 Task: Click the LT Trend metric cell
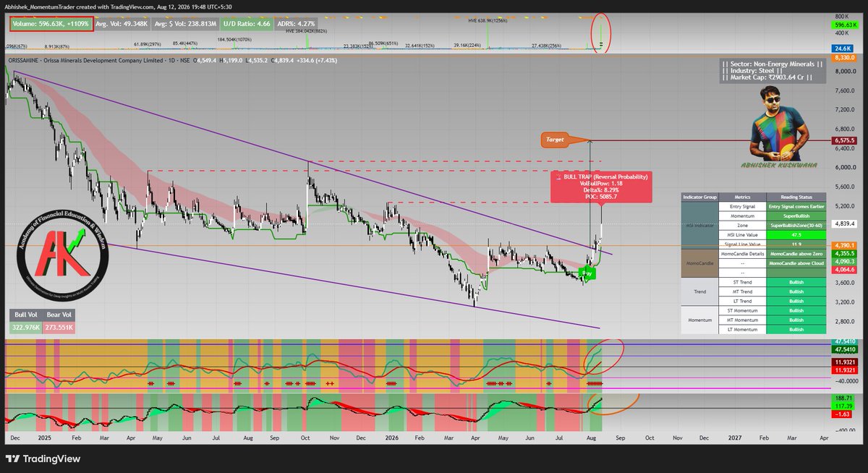coord(741,301)
